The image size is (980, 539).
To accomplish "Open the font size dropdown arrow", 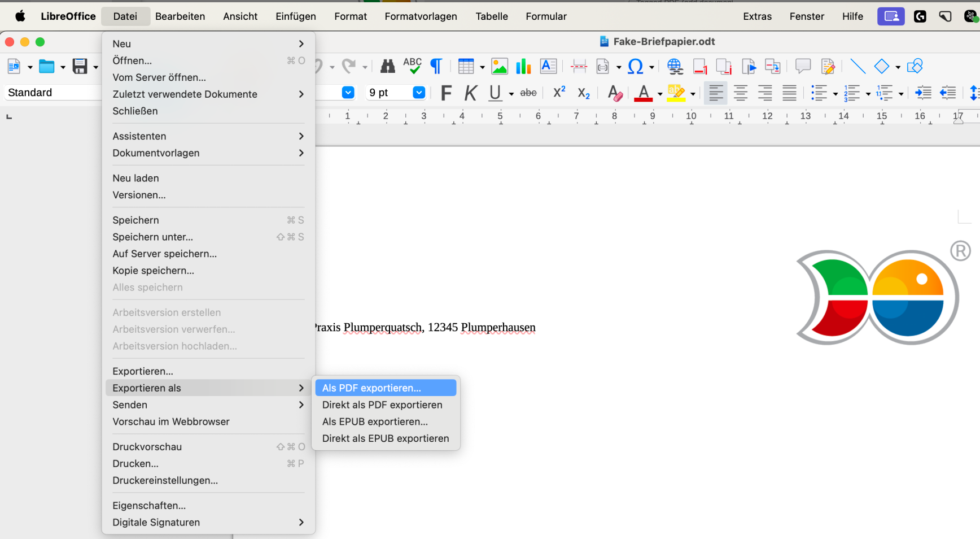I will tap(419, 93).
